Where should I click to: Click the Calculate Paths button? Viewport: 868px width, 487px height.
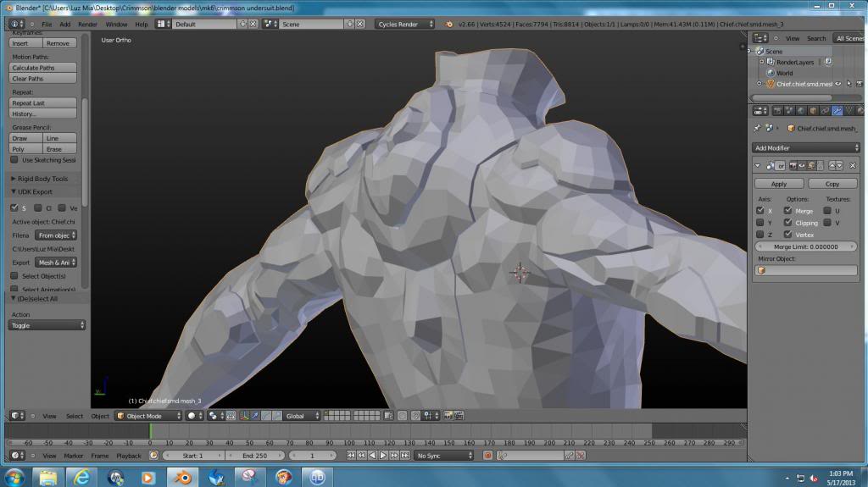click(x=43, y=68)
